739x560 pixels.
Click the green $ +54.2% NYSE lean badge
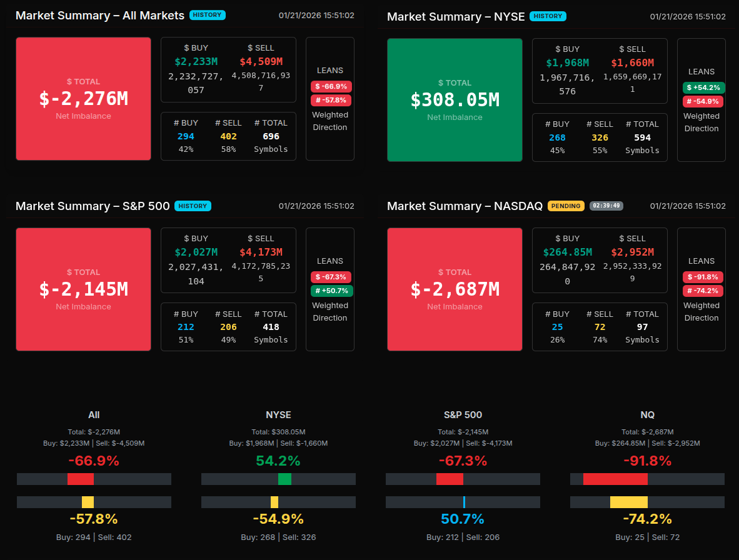click(x=703, y=87)
